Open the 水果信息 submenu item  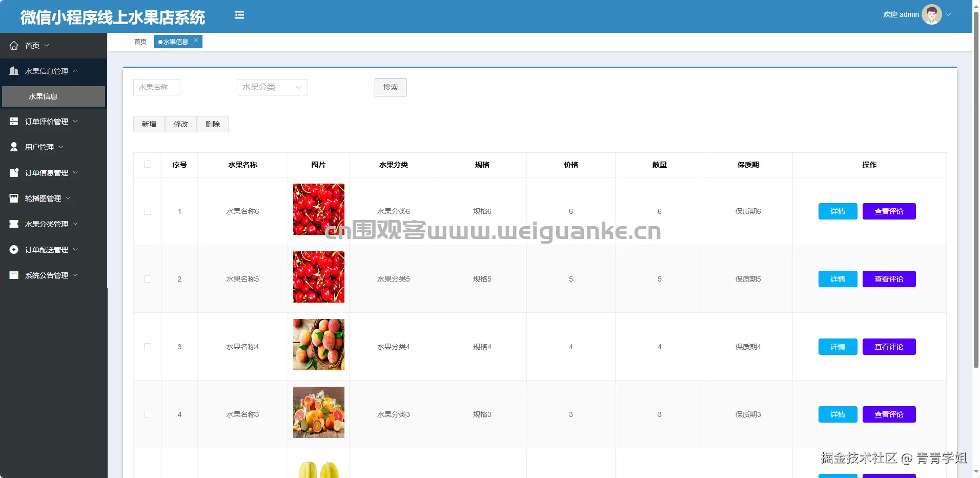(x=53, y=96)
